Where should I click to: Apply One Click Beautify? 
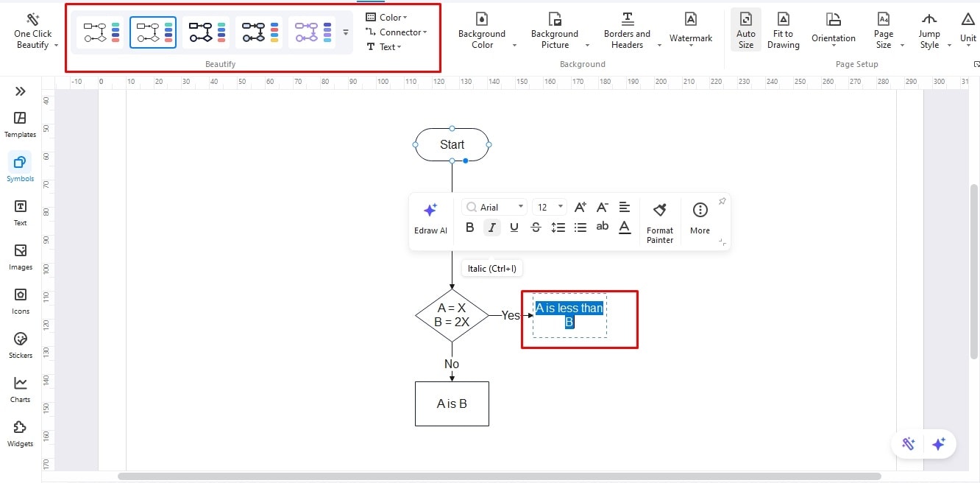(x=33, y=31)
